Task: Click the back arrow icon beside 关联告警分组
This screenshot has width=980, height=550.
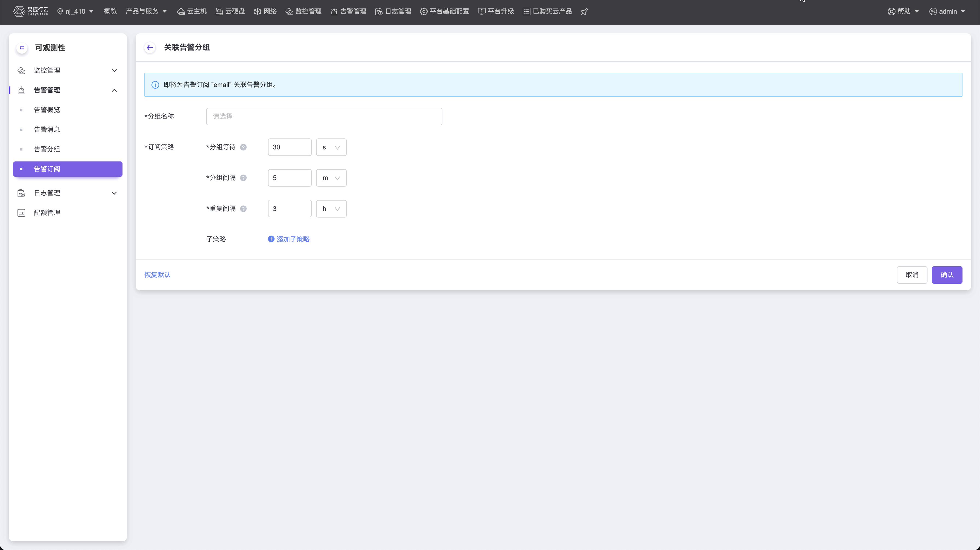Action: click(x=150, y=48)
